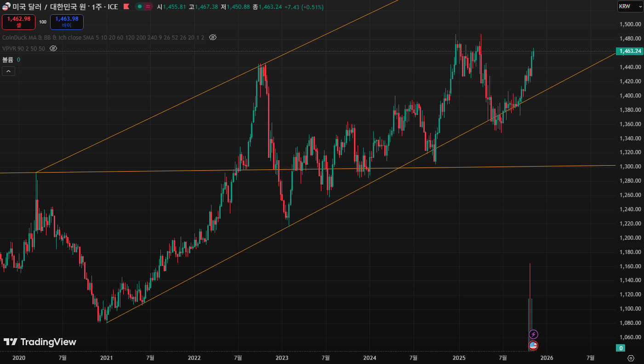644x364 pixels.
Task: Click the 2024 label on the time axis
Action: (x=370, y=358)
